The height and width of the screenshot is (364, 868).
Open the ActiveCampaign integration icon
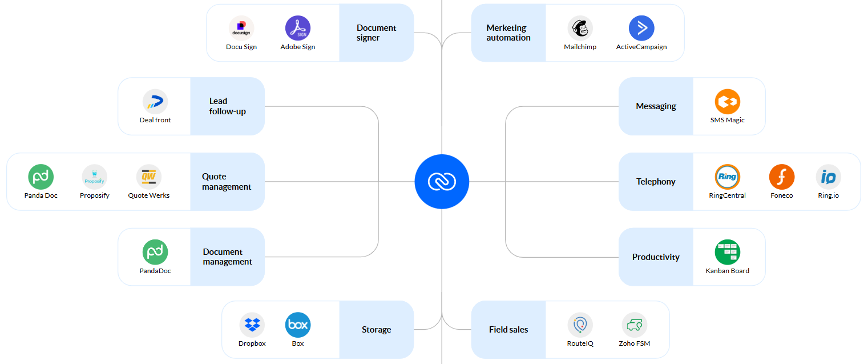click(x=641, y=27)
